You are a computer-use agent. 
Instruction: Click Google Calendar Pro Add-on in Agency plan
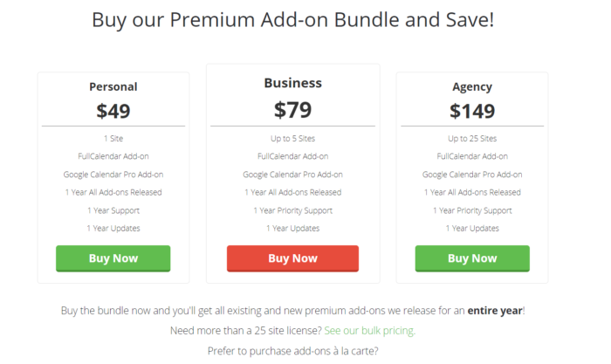click(x=472, y=175)
